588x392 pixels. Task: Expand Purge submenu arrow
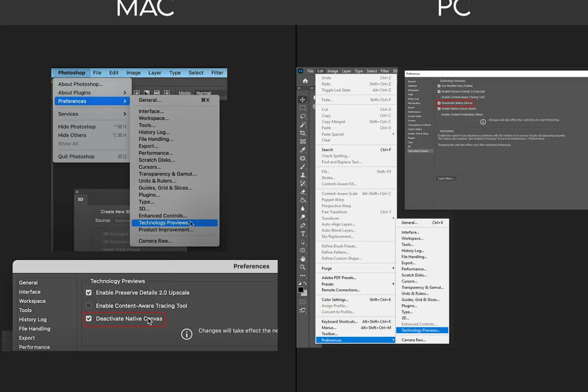(x=393, y=268)
